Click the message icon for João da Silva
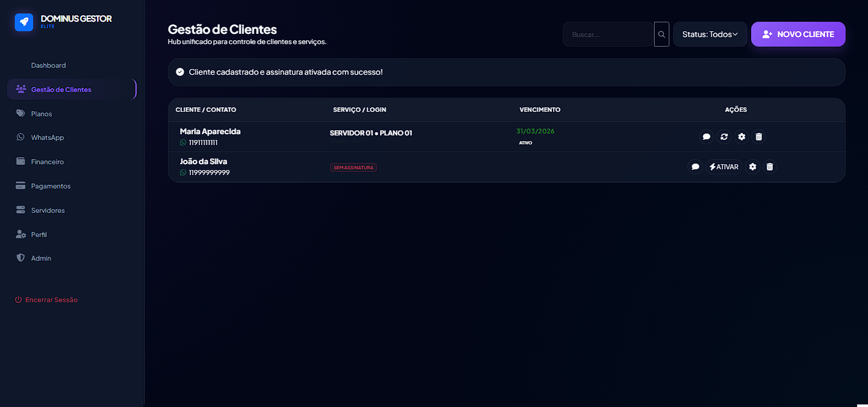 (696, 167)
